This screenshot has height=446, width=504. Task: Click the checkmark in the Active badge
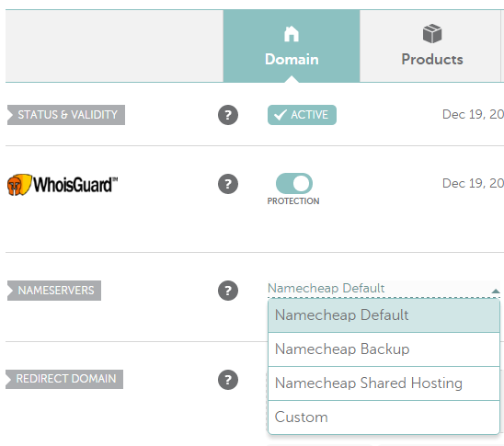(x=280, y=115)
